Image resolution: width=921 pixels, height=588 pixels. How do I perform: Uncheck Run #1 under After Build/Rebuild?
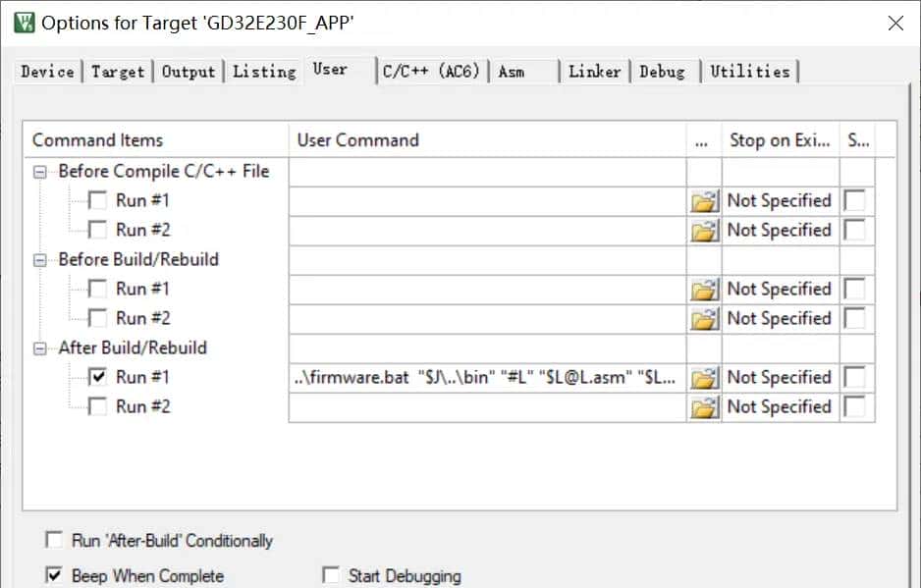click(98, 377)
